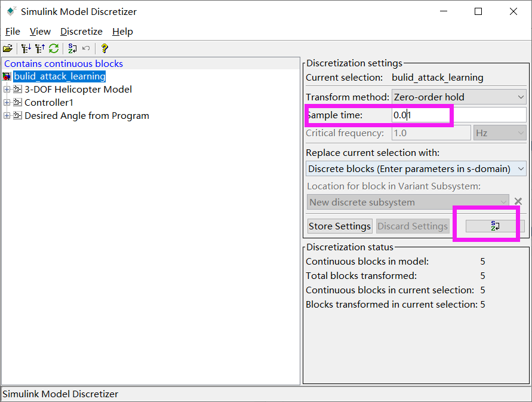This screenshot has width=532, height=402.
Task: Click the s-to-z discretize toolbar icon
Action: (72, 48)
